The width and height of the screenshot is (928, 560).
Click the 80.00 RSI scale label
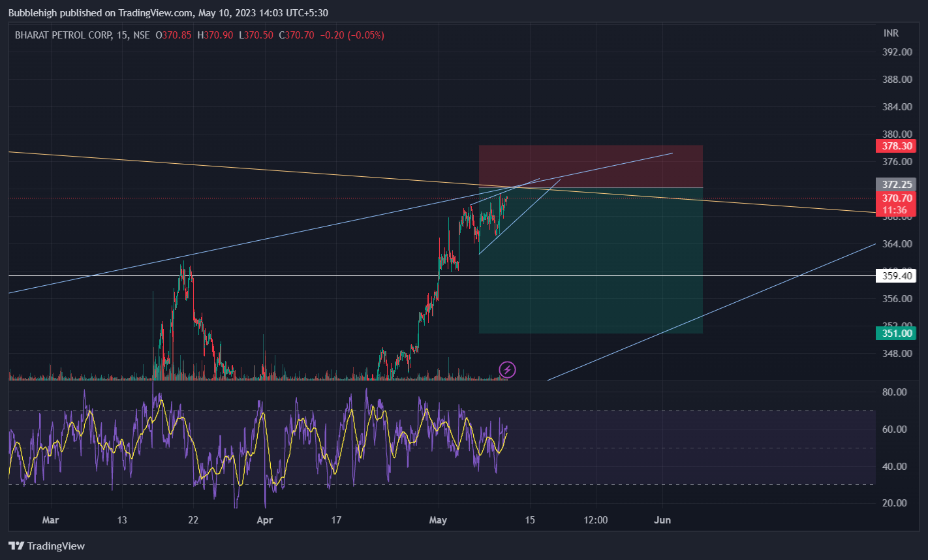click(895, 392)
